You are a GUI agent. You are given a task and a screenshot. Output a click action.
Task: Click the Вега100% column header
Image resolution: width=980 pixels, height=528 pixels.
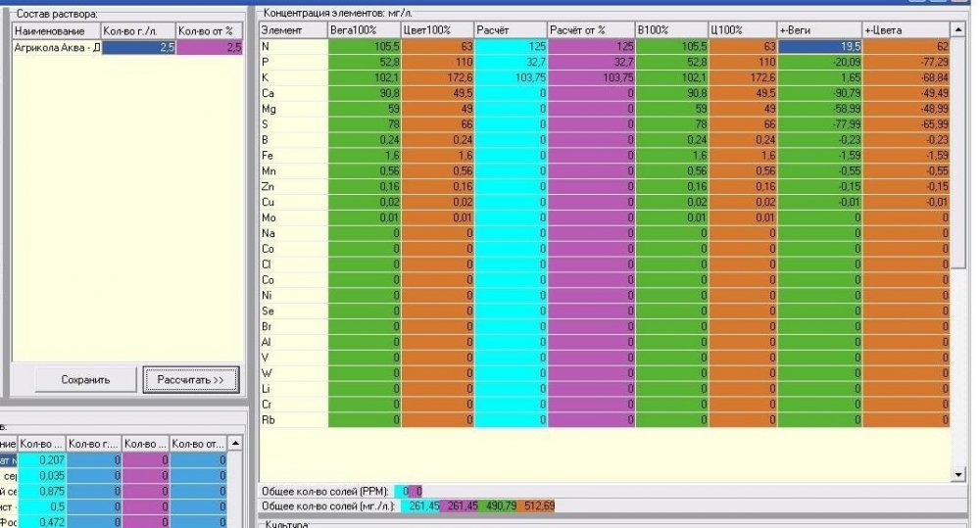tap(365, 29)
